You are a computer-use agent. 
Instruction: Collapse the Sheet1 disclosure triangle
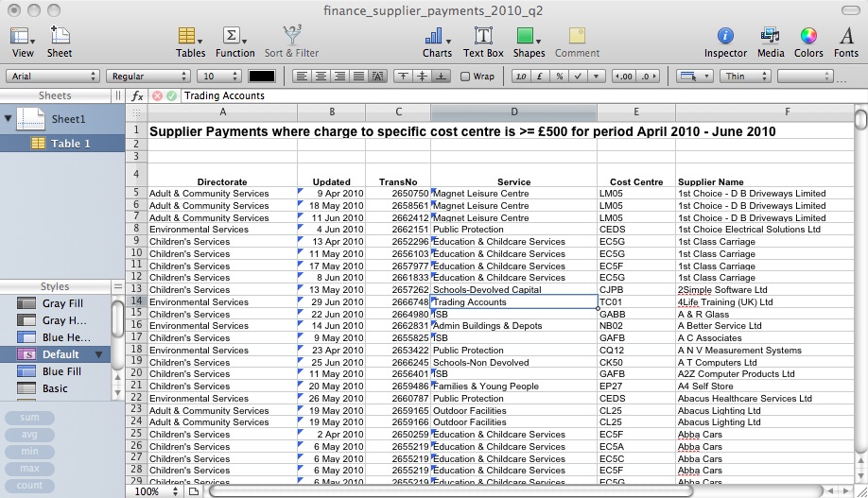(x=8, y=118)
